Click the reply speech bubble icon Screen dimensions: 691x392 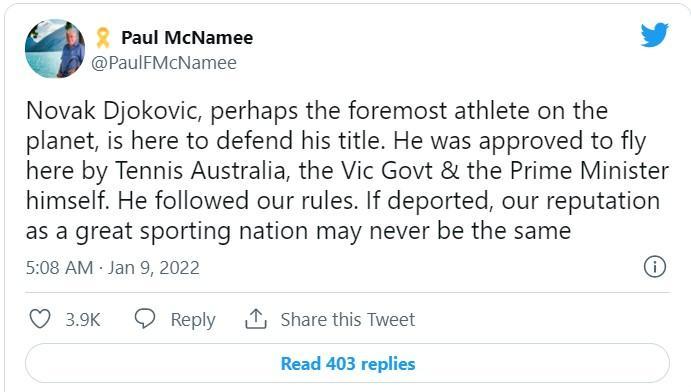click(x=145, y=318)
